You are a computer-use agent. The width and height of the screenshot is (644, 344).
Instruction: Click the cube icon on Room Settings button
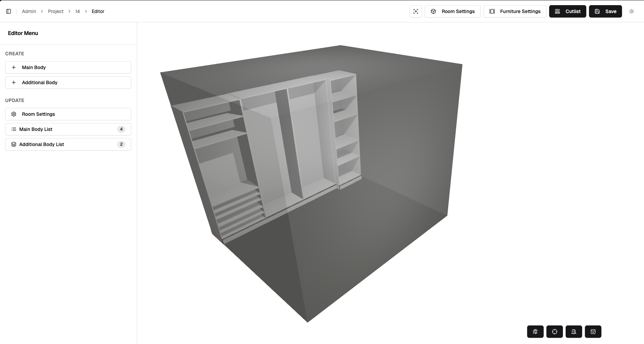click(x=434, y=11)
